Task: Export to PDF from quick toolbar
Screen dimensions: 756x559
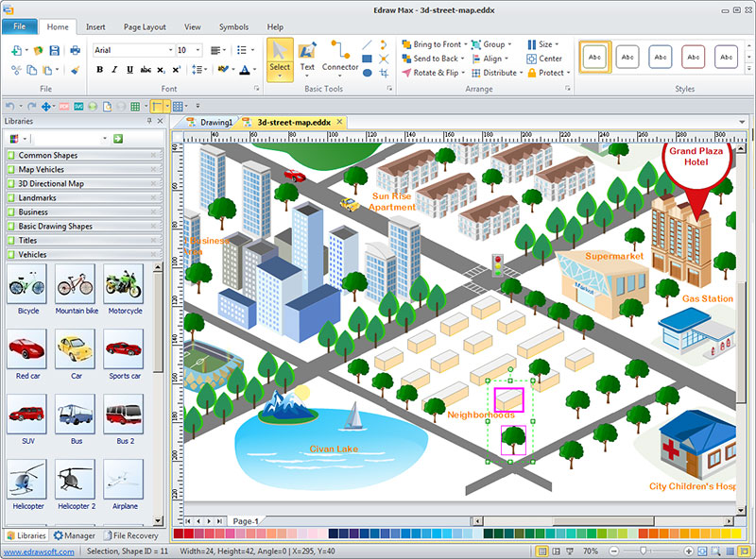Action: coord(64,107)
